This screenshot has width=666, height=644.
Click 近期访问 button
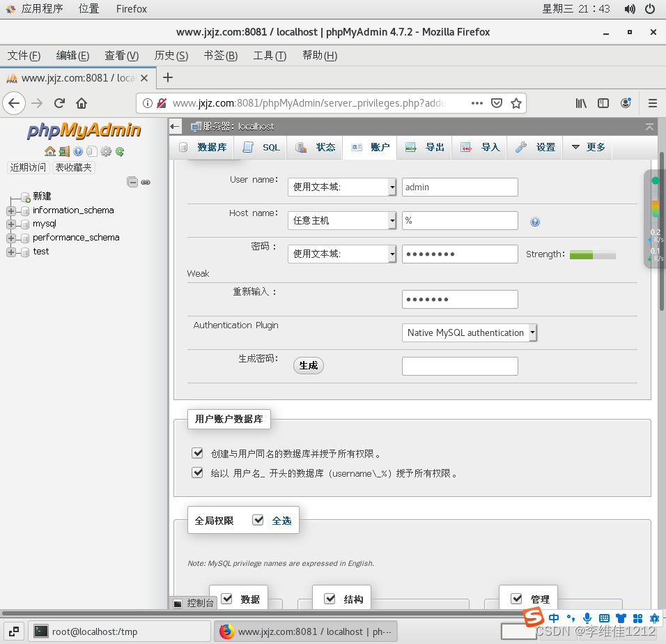point(28,167)
